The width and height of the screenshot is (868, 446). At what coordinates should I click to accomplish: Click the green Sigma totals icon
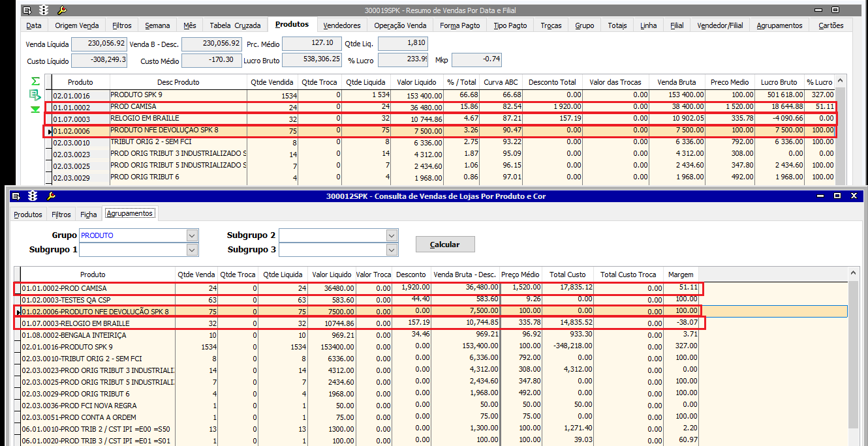[x=35, y=82]
